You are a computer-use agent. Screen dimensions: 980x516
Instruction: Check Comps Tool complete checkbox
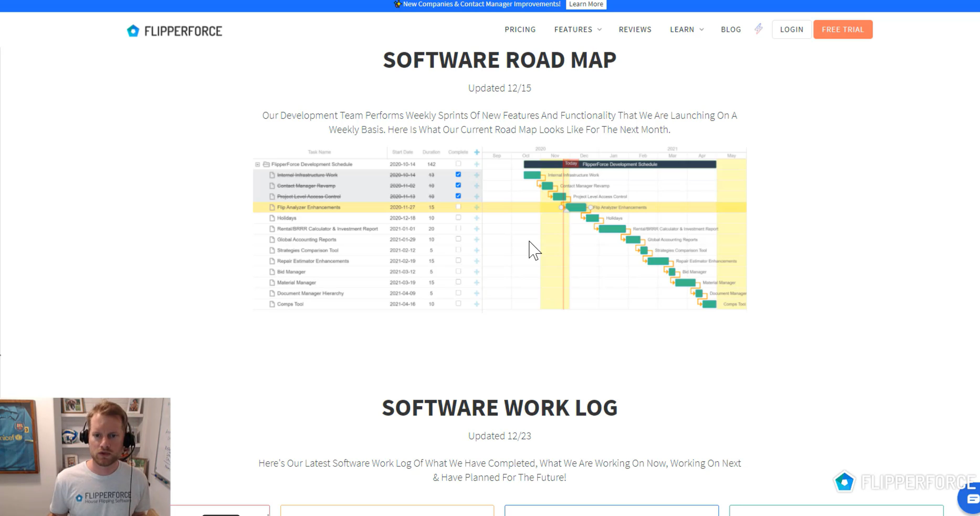tap(458, 303)
